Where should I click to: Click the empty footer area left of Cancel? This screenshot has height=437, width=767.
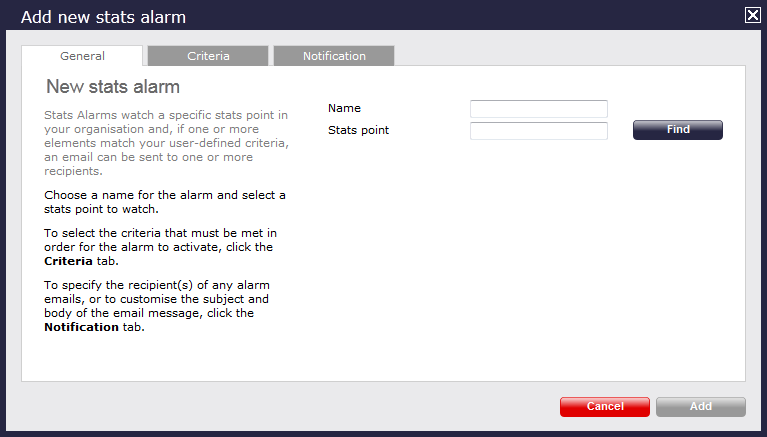(x=290, y=407)
